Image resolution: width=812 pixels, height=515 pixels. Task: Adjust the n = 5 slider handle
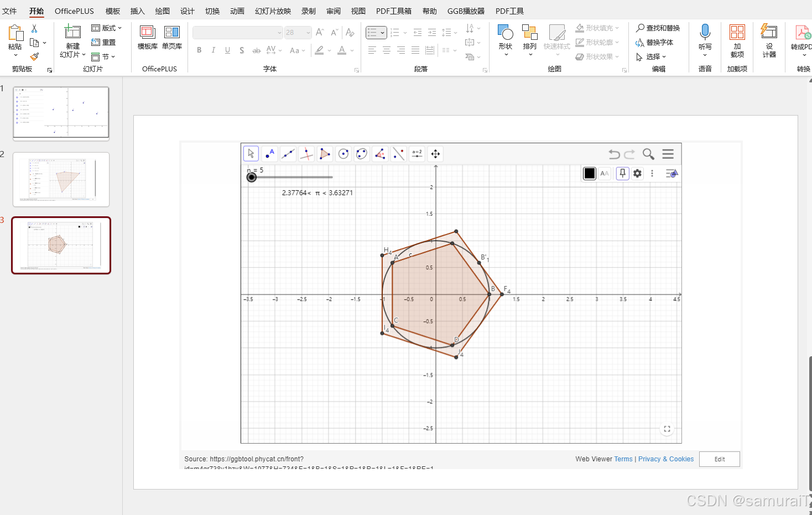tap(252, 177)
